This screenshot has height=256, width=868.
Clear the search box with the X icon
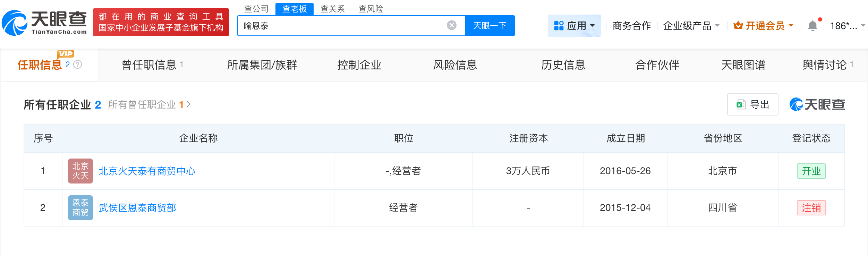451,25
